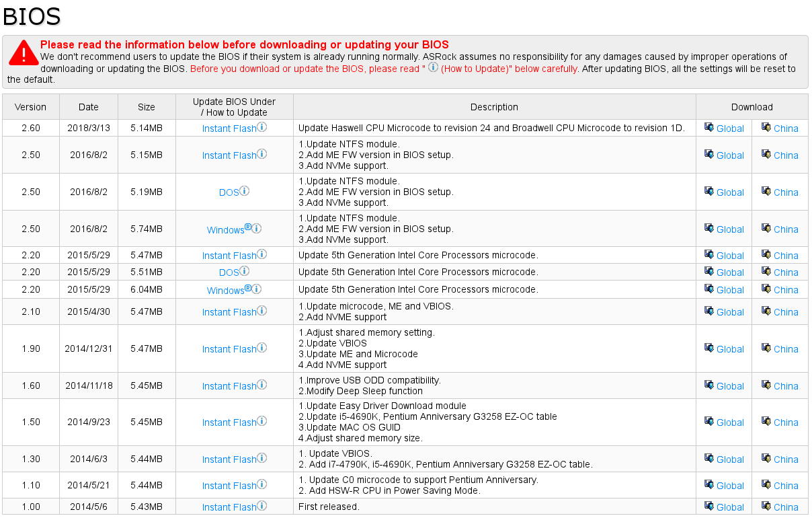Download China link text in the 2.20 Instant Flash row
The height and width of the screenshot is (518, 812).
point(786,256)
